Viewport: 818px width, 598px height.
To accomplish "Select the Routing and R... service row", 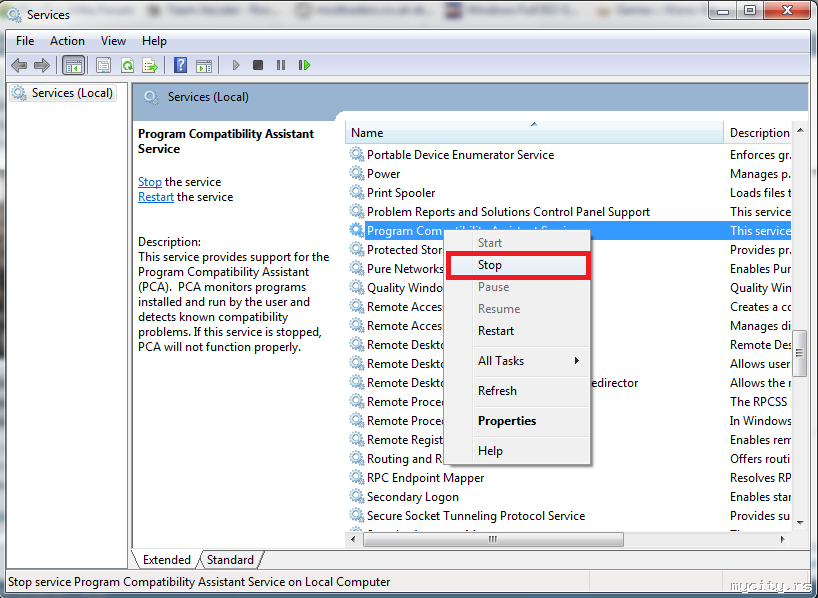I will [x=404, y=459].
